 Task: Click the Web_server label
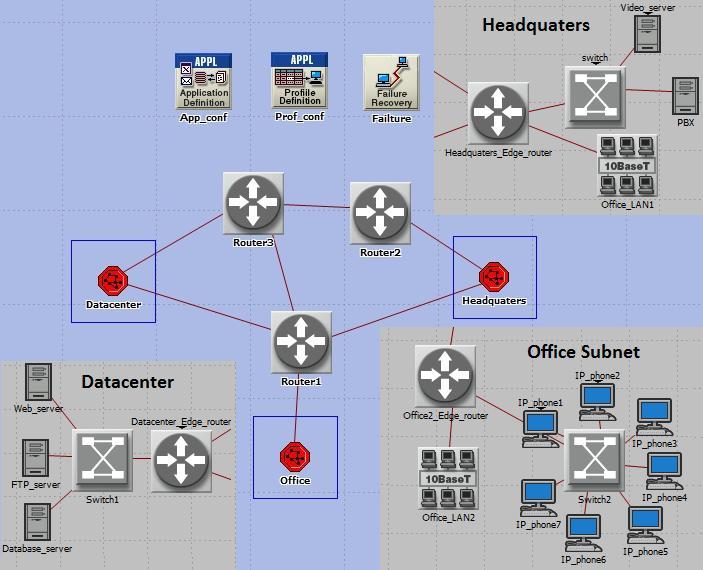pyautogui.click(x=39, y=409)
